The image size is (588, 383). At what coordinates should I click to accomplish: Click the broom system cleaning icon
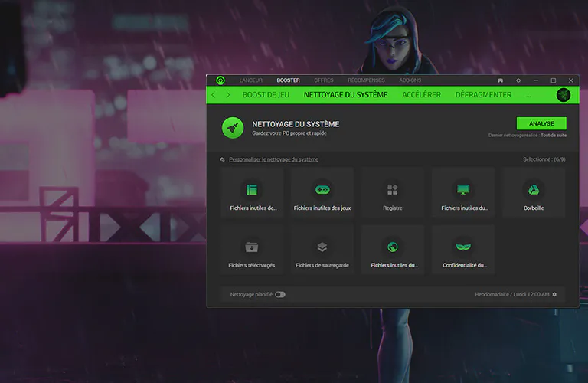(233, 128)
